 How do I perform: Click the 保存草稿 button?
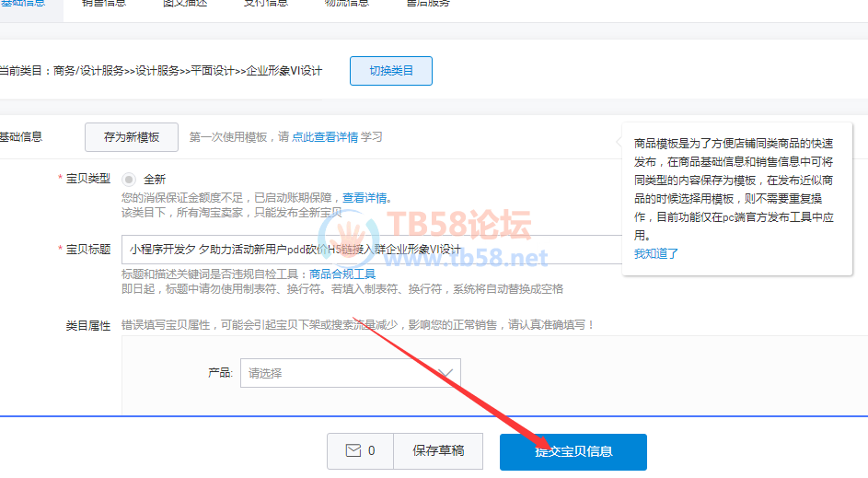click(438, 451)
